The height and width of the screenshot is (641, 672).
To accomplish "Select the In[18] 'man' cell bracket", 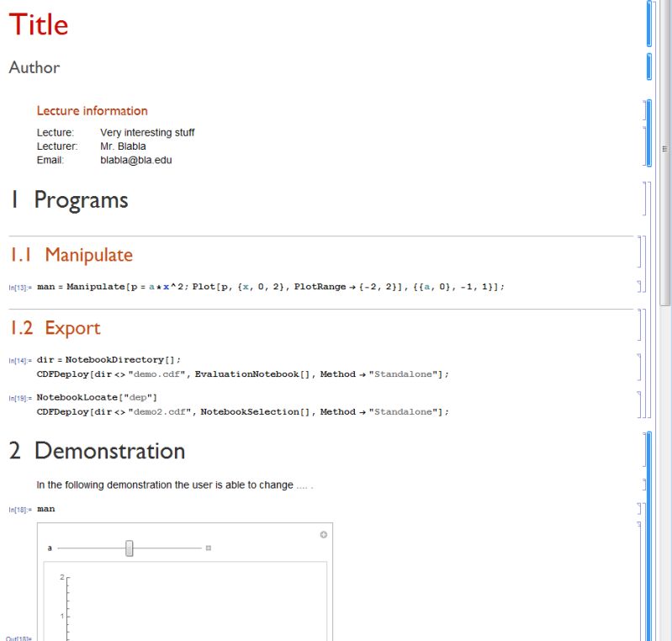I will point(639,509).
